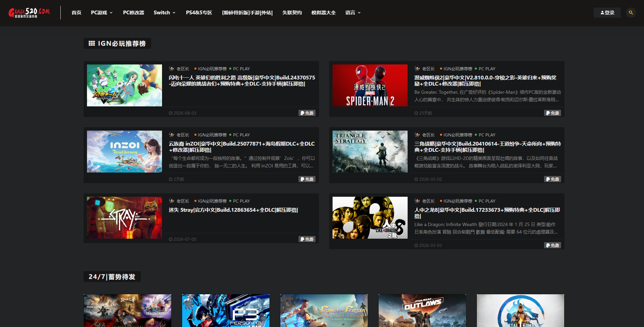This screenshot has width=644, height=327.
Task: Open the 迷失 Stray post title link
Action: coord(233,210)
